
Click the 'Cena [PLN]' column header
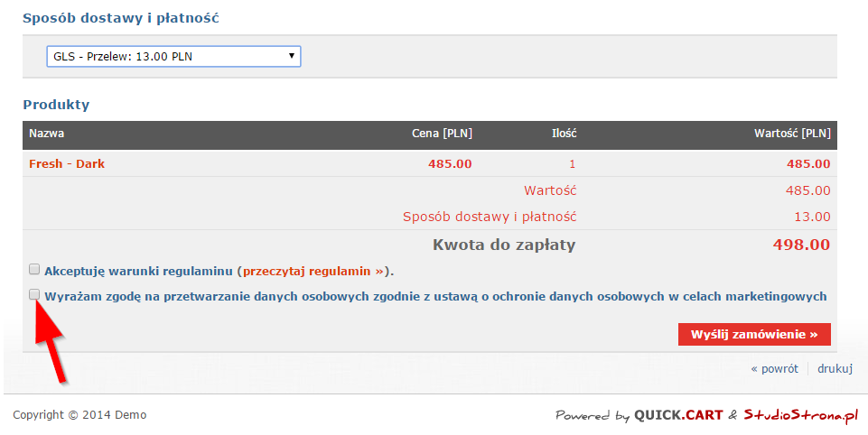point(442,134)
